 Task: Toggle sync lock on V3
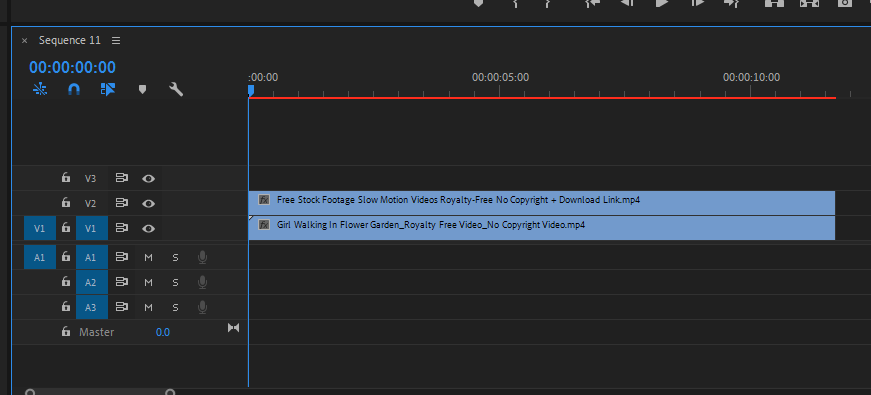[x=122, y=178]
